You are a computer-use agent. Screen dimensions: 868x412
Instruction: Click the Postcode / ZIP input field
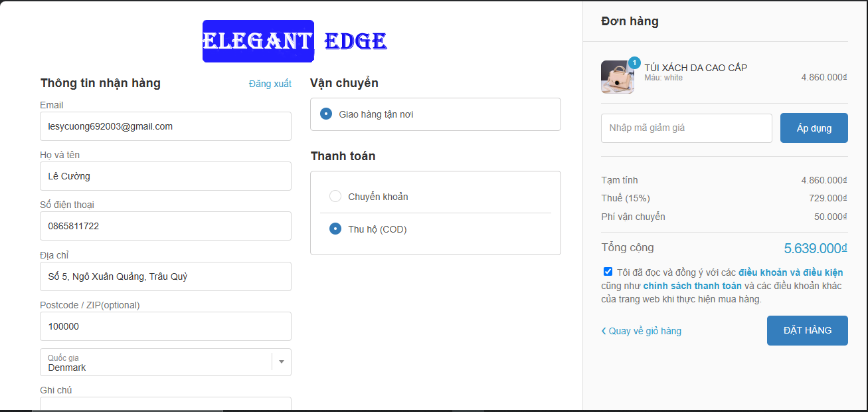click(x=165, y=326)
